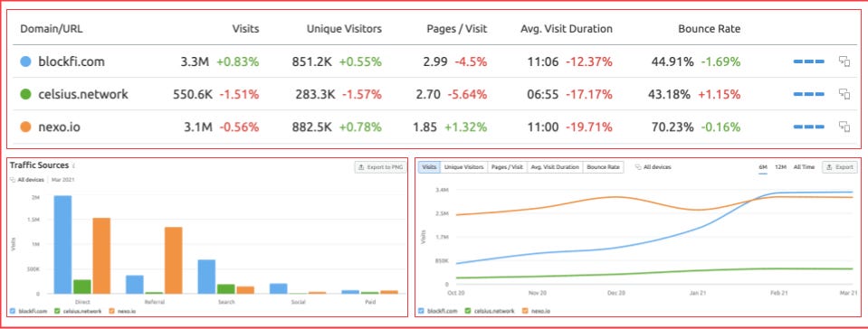Click the Paid label on the bar chart axis

pos(370,302)
